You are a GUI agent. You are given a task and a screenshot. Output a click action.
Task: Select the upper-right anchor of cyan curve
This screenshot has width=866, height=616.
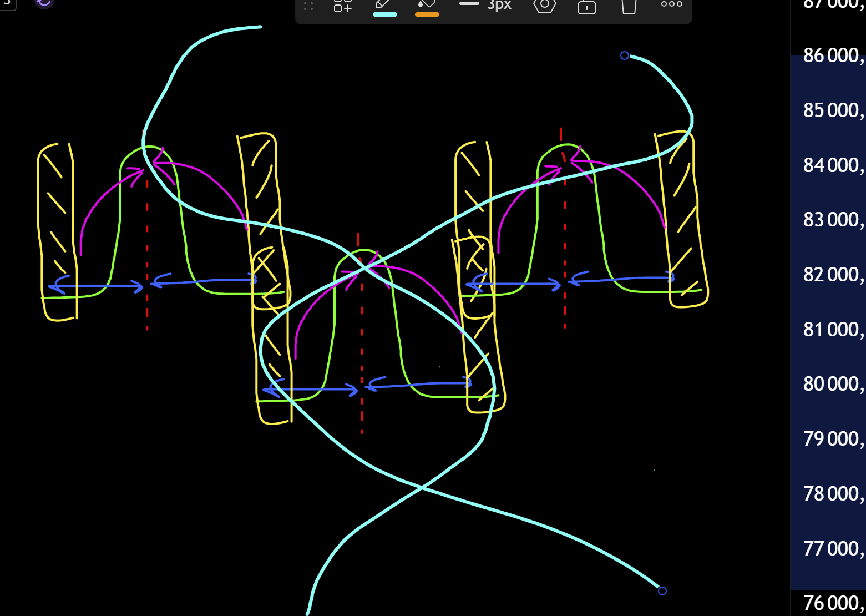(x=625, y=55)
